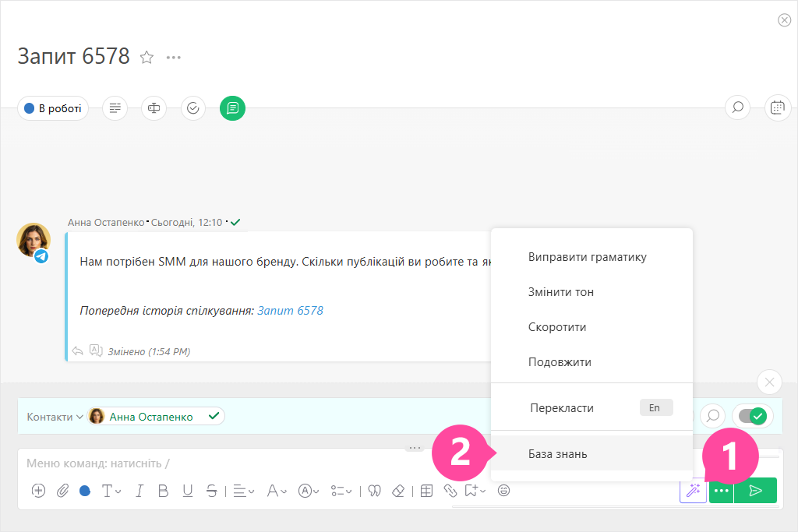The height and width of the screenshot is (532, 798).
Task: Choose Виправити граматику menu option
Action: [x=587, y=257]
